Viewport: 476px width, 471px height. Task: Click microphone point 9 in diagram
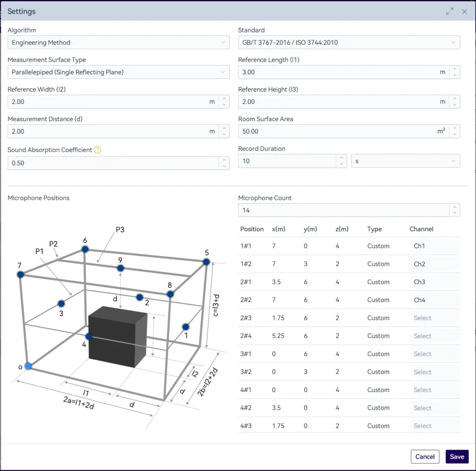coord(120,268)
